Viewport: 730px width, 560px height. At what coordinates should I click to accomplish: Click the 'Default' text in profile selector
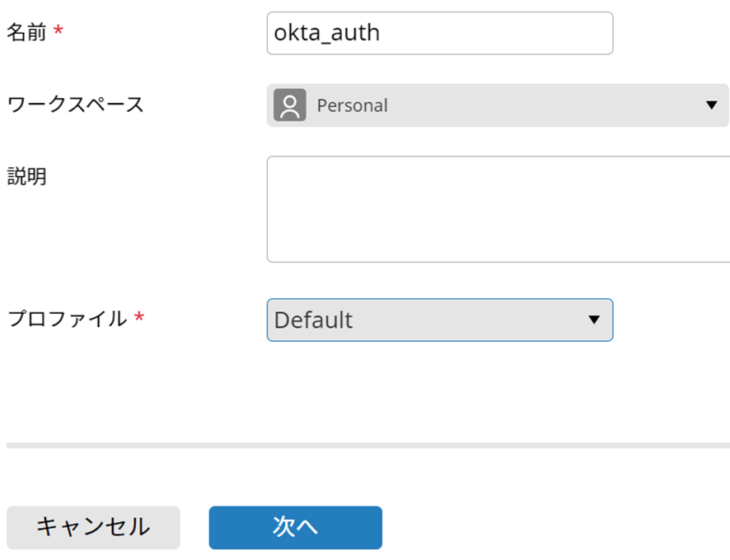pyautogui.click(x=313, y=320)
